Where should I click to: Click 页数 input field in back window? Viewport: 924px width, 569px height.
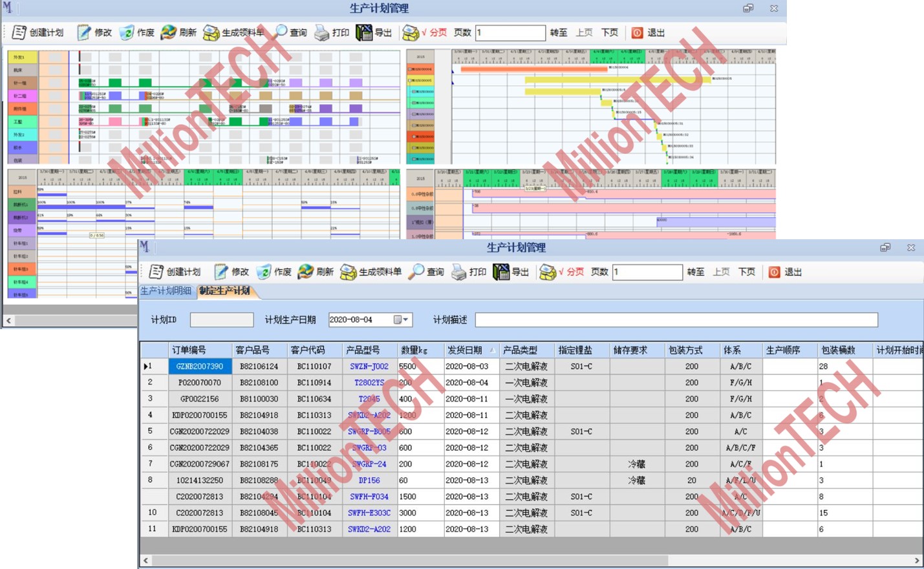pyautogui.click(x=510, y=32)
